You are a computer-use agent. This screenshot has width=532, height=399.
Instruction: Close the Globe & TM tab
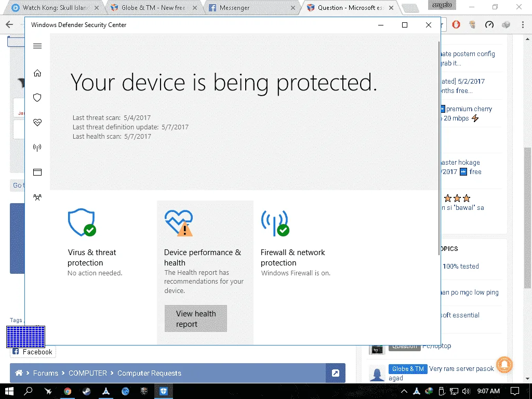pos(195,8)
